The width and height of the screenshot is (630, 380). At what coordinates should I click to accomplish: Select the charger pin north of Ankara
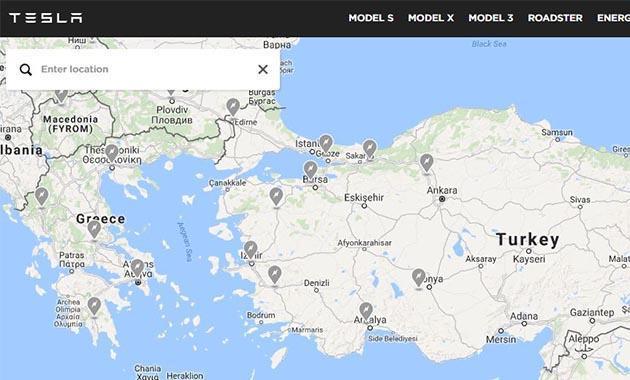427,163
